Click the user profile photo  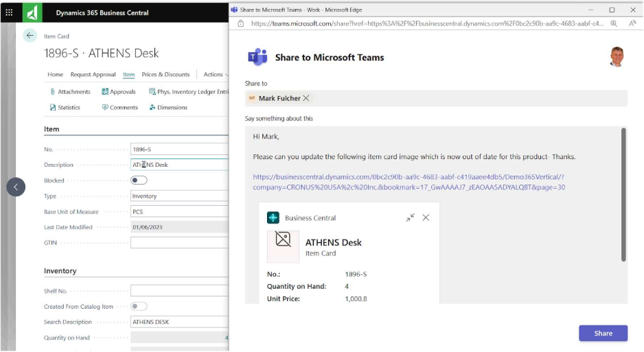click(617, 57)
